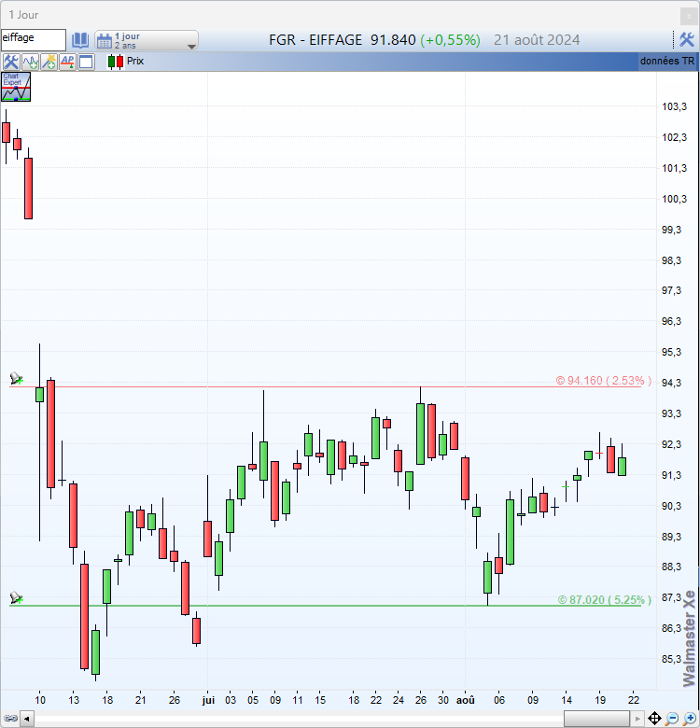Select the red 94.160 resistance line label

pyautogui.click(x=604, y=381)
